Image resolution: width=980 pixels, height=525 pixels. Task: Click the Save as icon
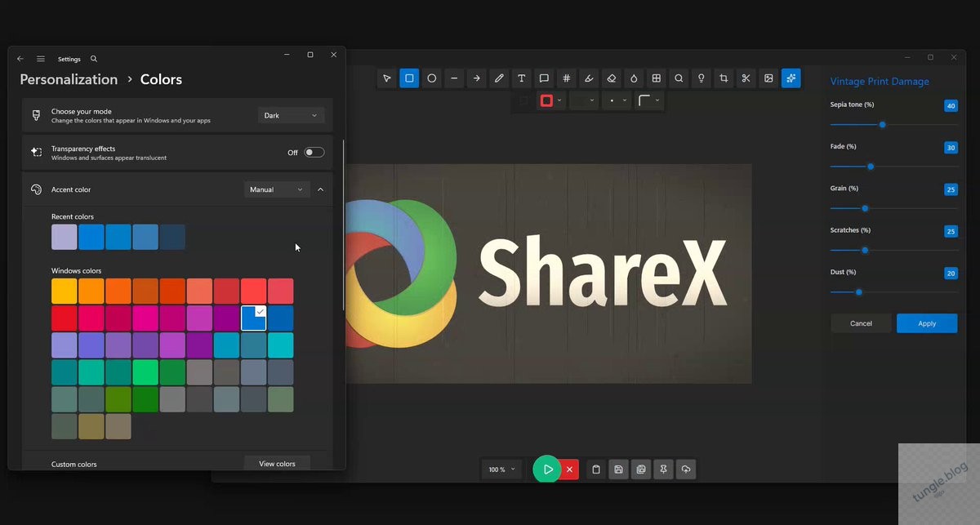click(x=641, y=469)
